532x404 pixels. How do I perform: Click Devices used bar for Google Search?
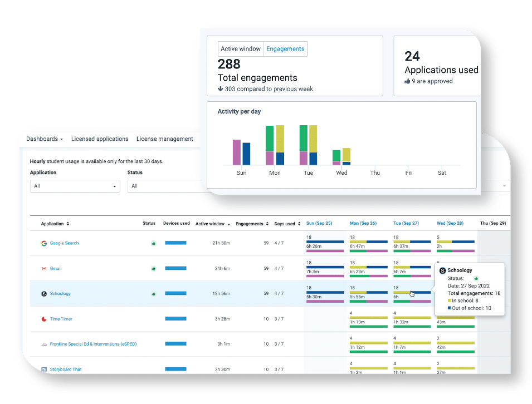click(x=175, y=243)
